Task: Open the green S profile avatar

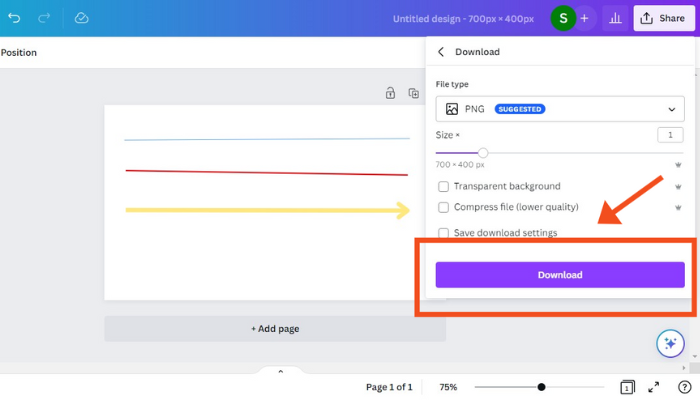Action: (563, 18)
